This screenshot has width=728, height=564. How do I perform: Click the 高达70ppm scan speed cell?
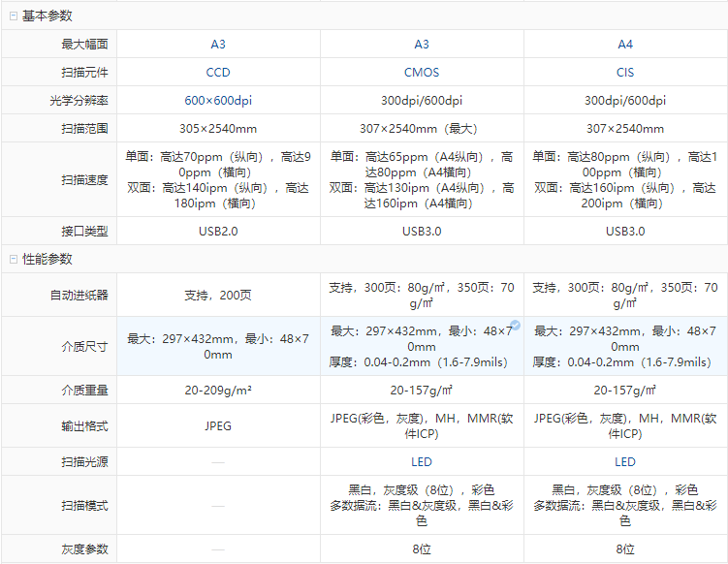point(218,180)
